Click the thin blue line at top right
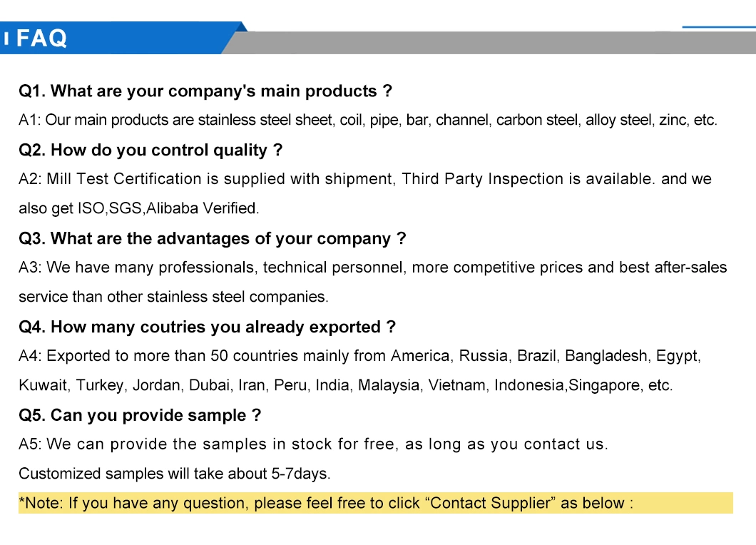The image size is (756, 545). point(717,27)
